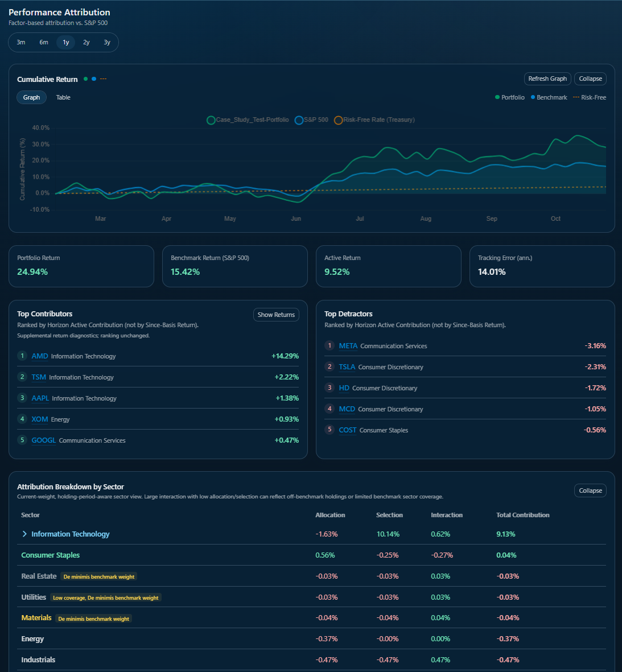Click rank badge 2 beside TSLA
The width and height of the screenshot is (622, 672).
(329, 366)
